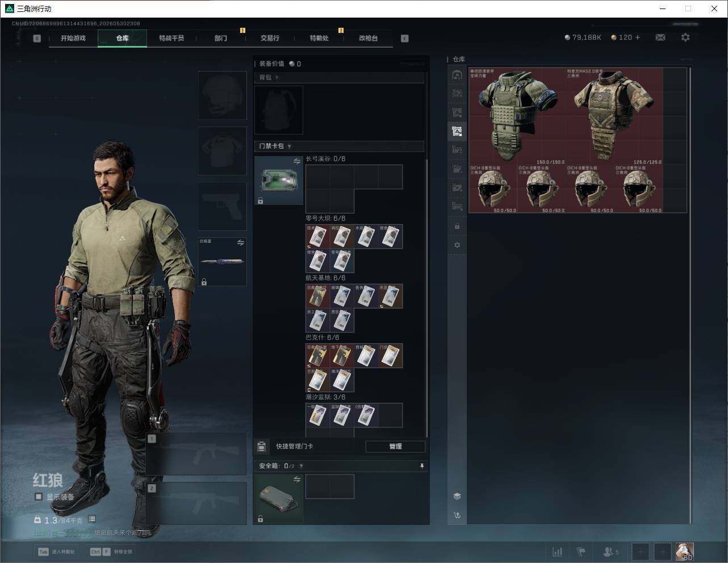This screenshot has width=728, height=563.
Task: Open the friends list icon showing 5
Action: pos(611,552)
